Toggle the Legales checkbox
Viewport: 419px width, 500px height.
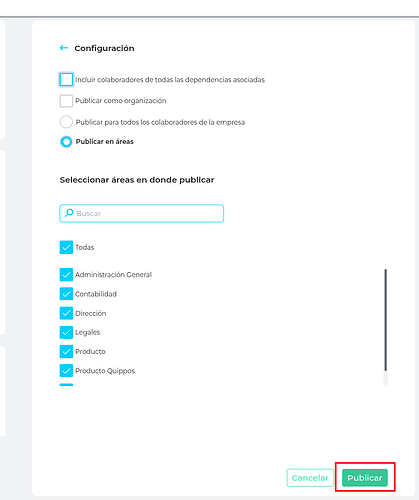66,332
